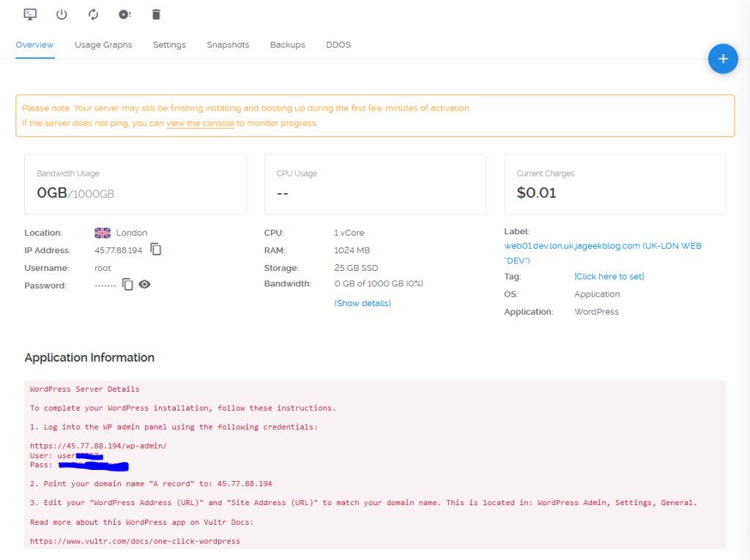Image resolution: width=750 pixels, height=560 pixels.
Task: Reveal the password with eye icon
Action: click(144, 285)
